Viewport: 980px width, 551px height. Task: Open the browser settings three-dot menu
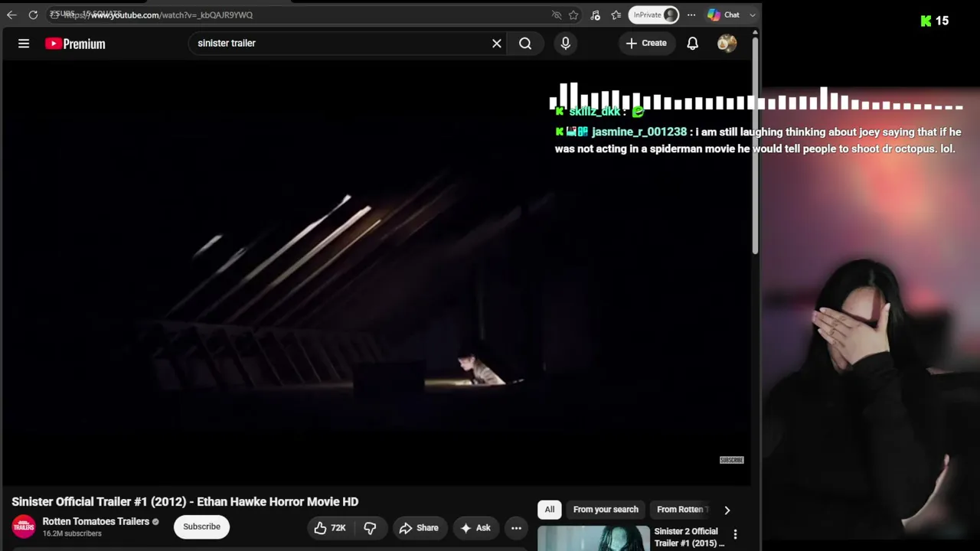point(691,15)
